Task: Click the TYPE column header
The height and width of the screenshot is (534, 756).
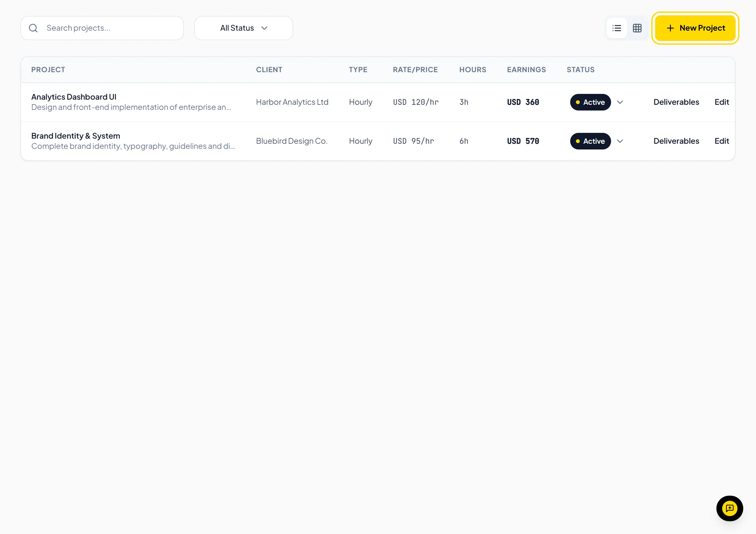Action: [x=358, y=70]
